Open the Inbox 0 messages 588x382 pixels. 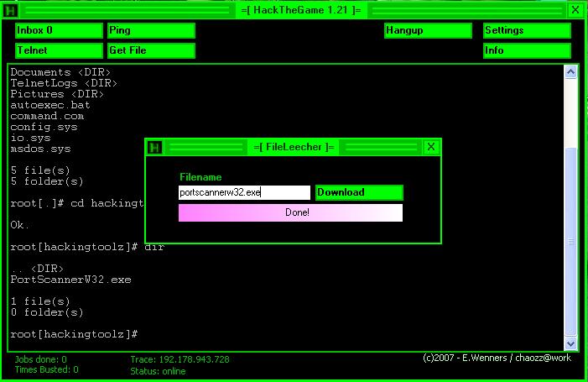(58, 30)
